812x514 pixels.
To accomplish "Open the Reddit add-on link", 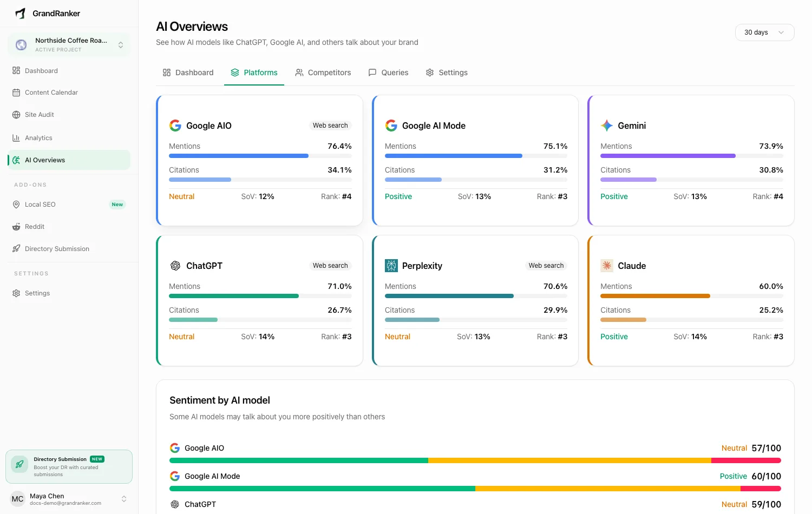I will [69, 227].
